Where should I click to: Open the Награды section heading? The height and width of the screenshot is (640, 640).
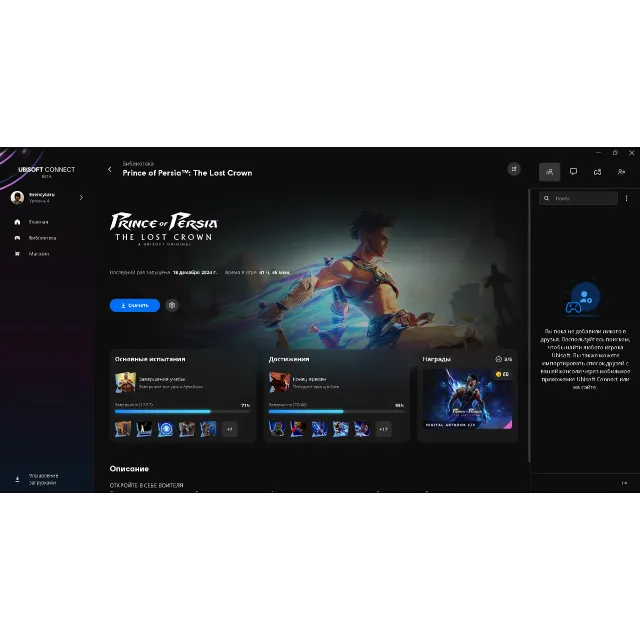point(436,359)
